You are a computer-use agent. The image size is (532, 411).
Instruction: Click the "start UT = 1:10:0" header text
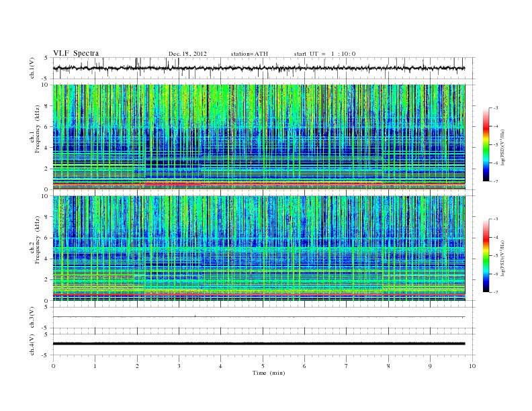pos(324,54)
